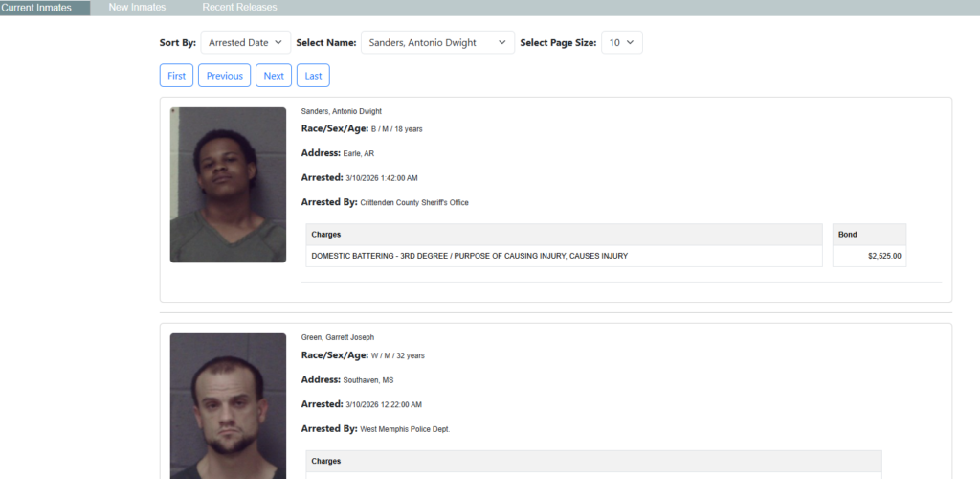
Task: Select the name Sanders, Antonio Dwight in record
Action: click(x=341, y=111)
